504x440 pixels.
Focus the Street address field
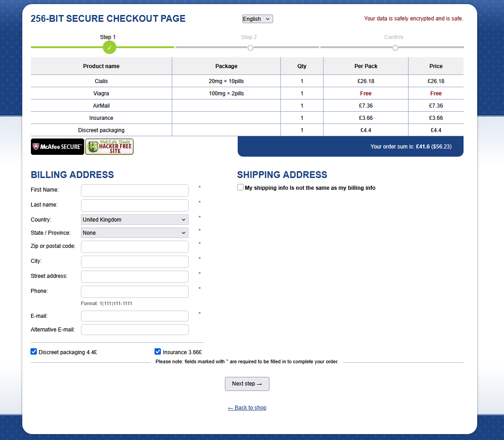(135, 277)
